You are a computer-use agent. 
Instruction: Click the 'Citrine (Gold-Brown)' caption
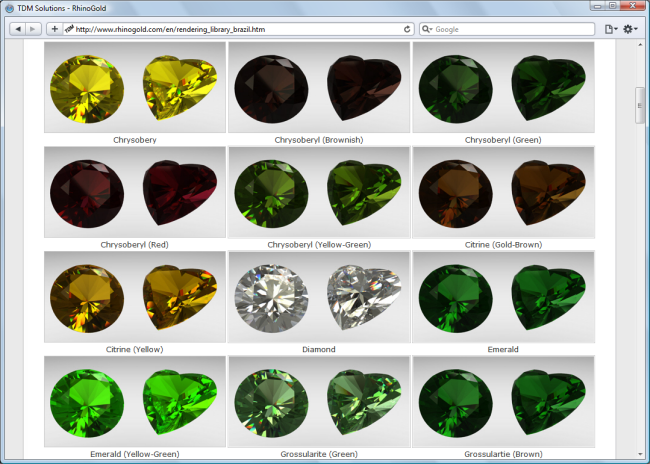pos(503,245)
